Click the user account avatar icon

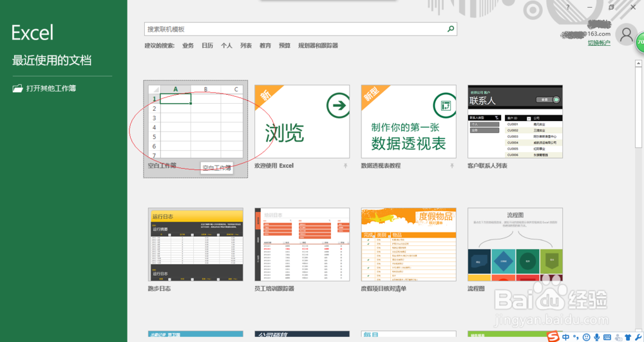pyautogui.click(x=627, y=35)
